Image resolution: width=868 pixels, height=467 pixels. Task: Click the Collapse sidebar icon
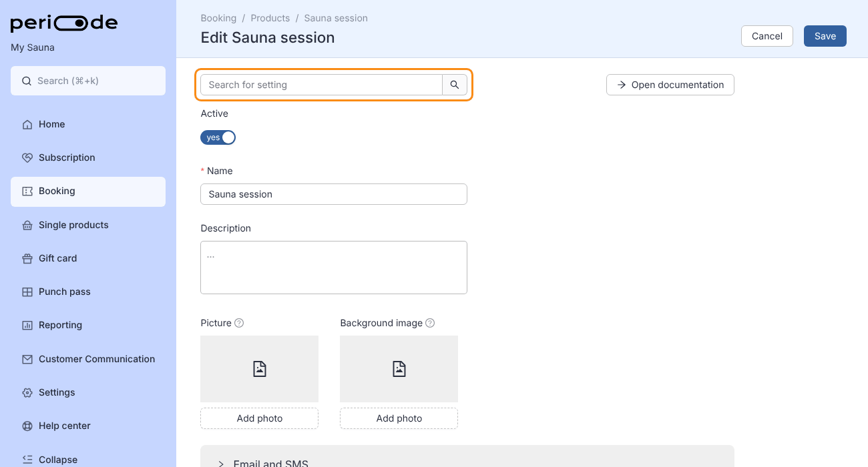[x=27, y=460]
